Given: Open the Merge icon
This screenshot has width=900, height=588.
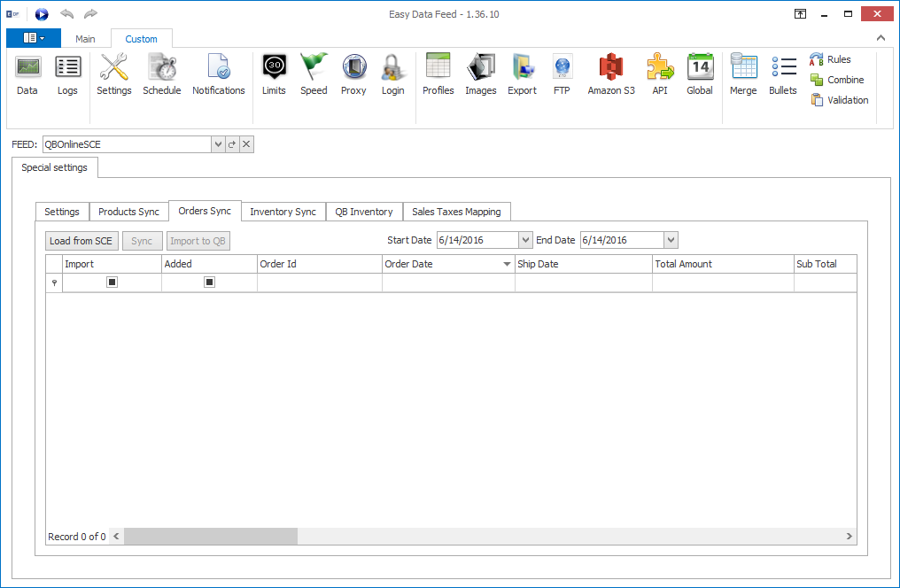Looking at the screenshot, I should 743,74.
